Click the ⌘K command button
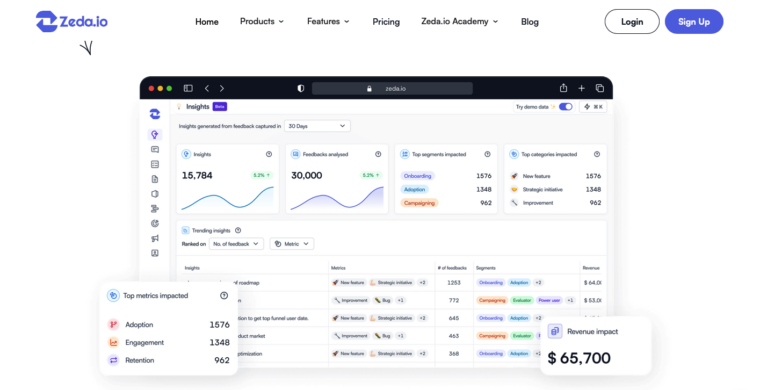Image resolution: width=760 pixels, height=390 pixels. [x=593, y=107]
